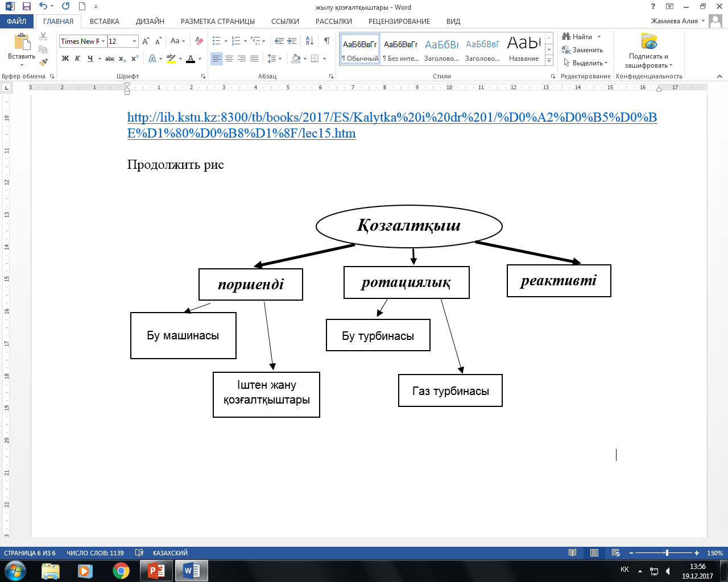Copy the selection to the clipboard
728x582 pixels.
tap(43, 49)
